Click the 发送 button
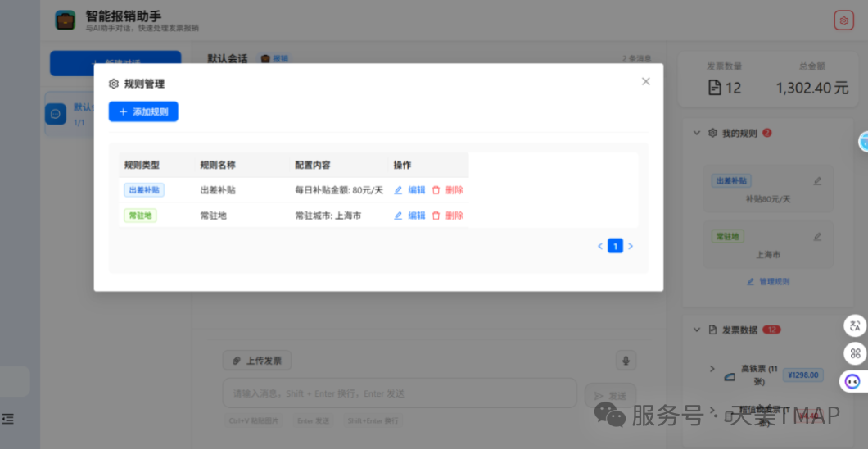868x450 pixels. (x=611, y=396)
